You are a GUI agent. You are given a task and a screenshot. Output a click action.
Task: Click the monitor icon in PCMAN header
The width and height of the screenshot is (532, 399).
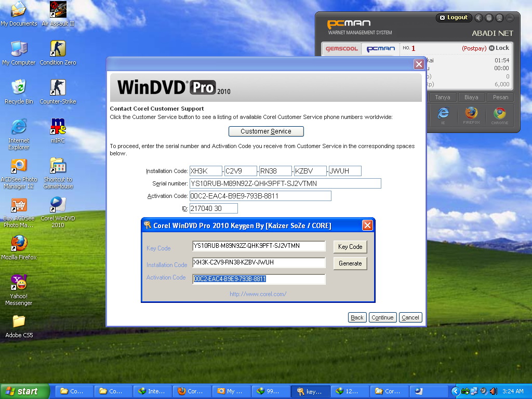click(x=499, y=18)
